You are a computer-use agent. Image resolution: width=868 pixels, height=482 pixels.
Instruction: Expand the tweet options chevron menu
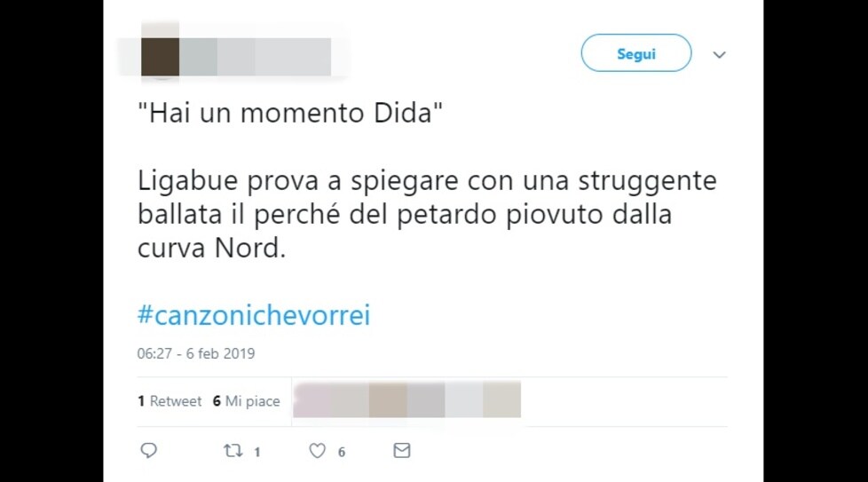[719, 55]
